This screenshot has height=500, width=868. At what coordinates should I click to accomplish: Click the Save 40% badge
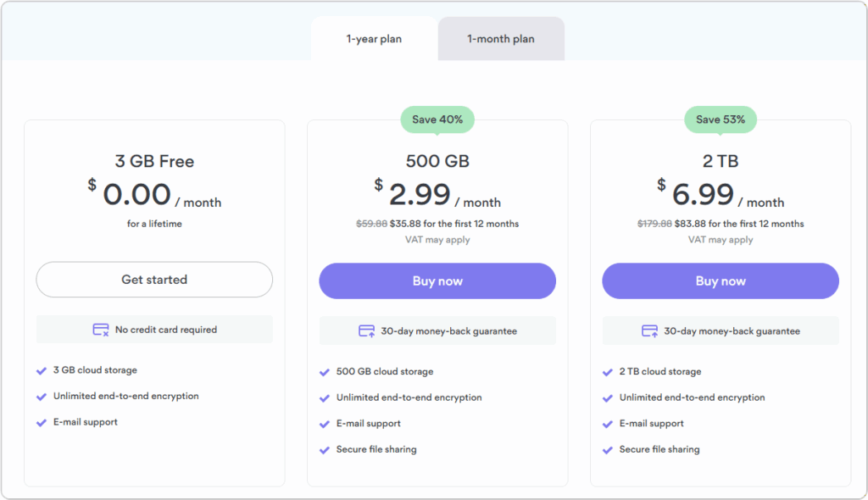coord(437,119)
